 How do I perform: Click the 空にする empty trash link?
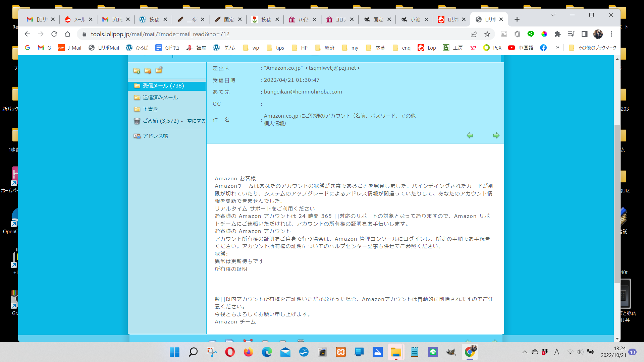196,121
